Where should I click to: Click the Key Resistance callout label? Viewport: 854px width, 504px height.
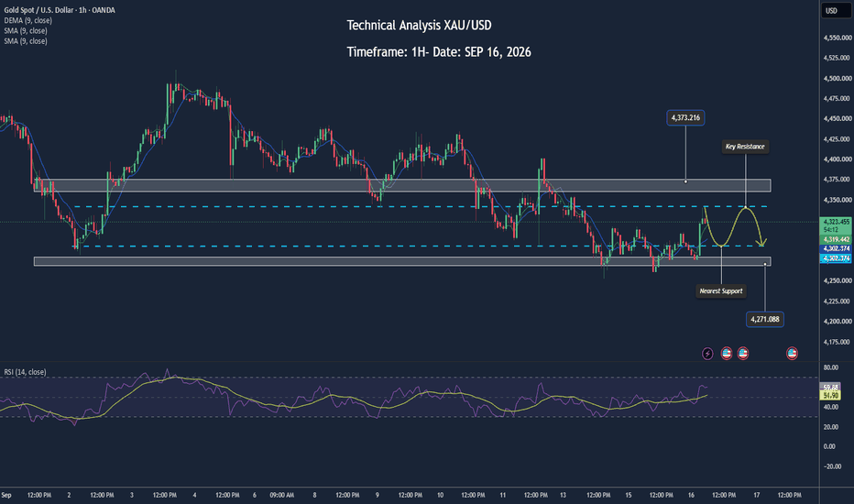745,147
